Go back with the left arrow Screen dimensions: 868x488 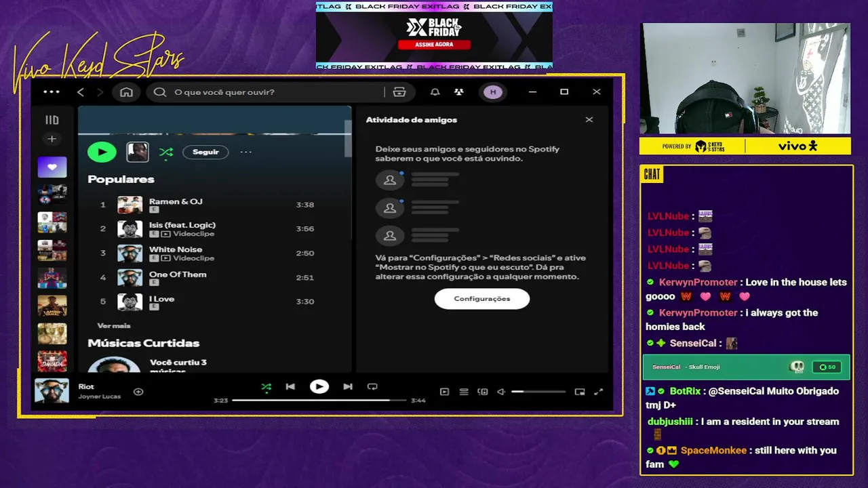[x=81, y=92]
